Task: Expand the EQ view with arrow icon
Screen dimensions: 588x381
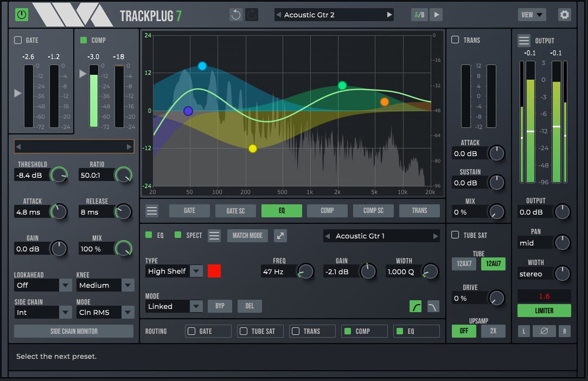Action: [280, 236]
